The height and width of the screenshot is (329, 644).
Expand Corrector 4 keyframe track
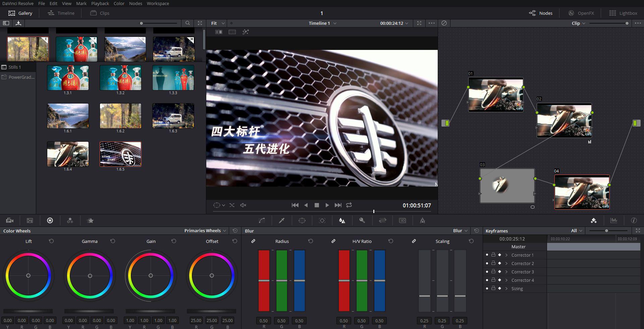(x=506, y=280)
